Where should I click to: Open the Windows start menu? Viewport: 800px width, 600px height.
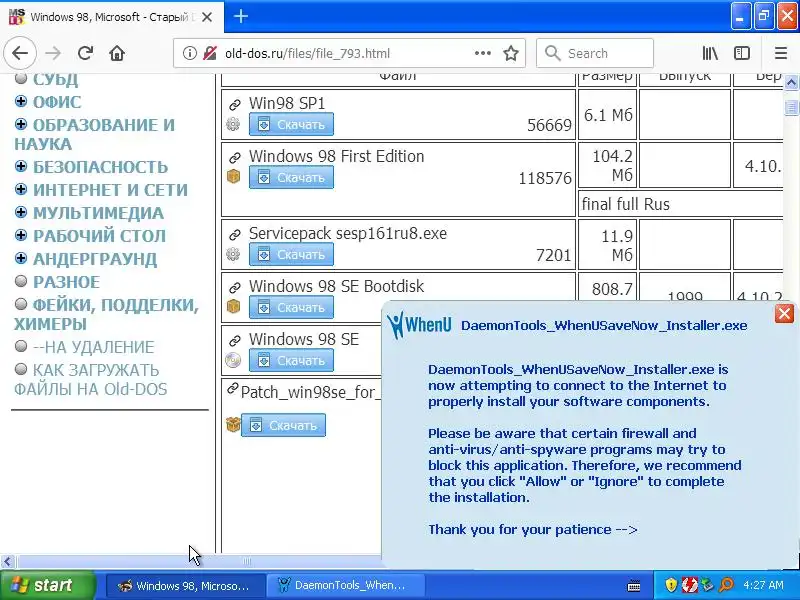pyautogui.click(x=48, y=585)
